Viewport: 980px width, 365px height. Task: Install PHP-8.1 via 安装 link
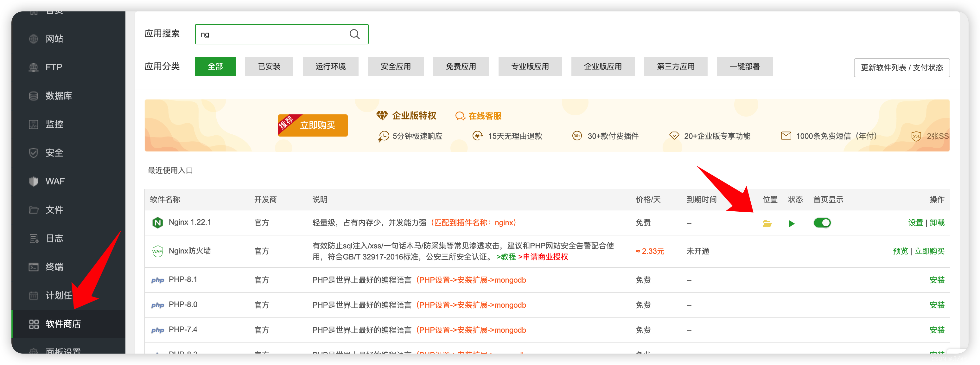tap(937, 280)
